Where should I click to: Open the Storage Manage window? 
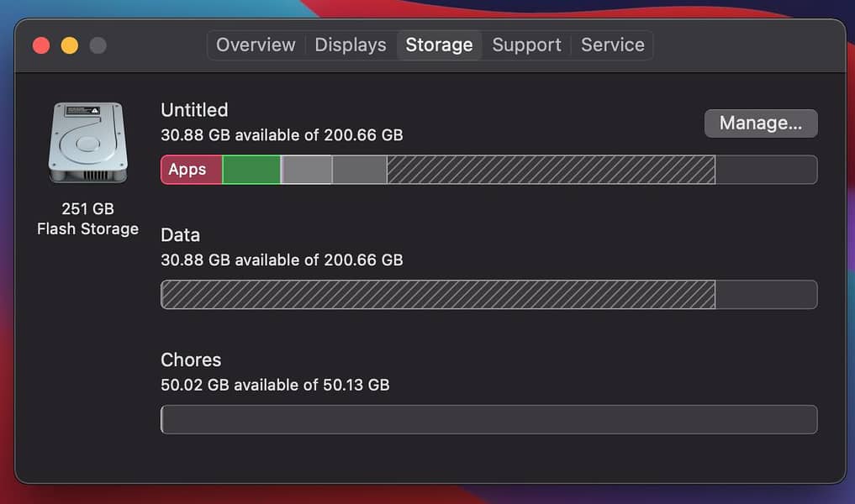click(x=760, y=123)
